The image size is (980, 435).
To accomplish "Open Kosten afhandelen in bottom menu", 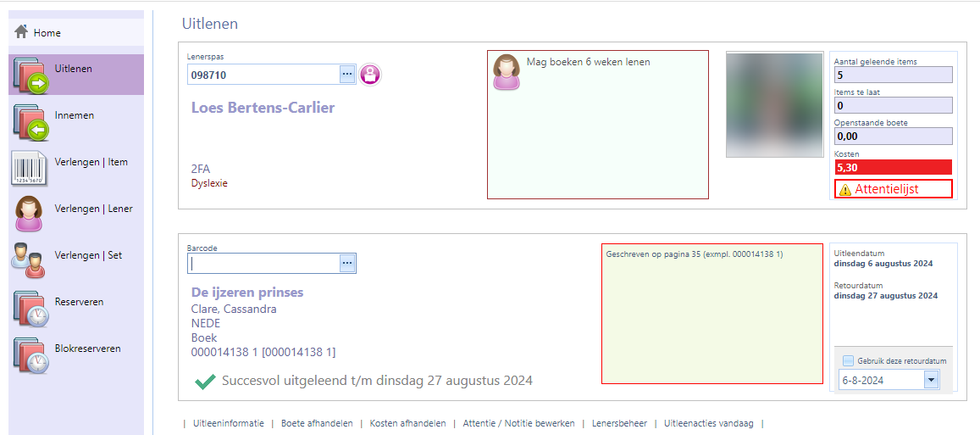I will tap(407, 423).
